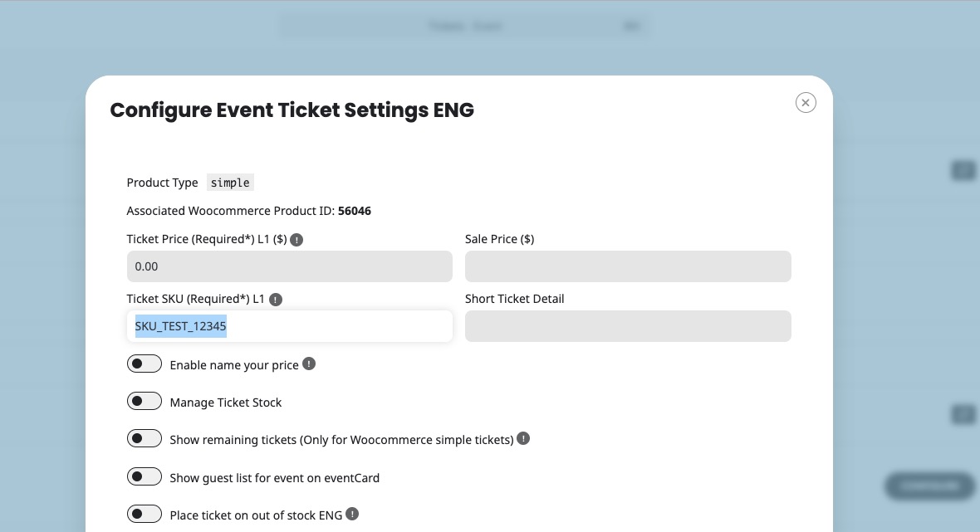This screenshot has width=980, height=532.
Task: Toggle Show remaining tickets switch
Action: point(145,439)
